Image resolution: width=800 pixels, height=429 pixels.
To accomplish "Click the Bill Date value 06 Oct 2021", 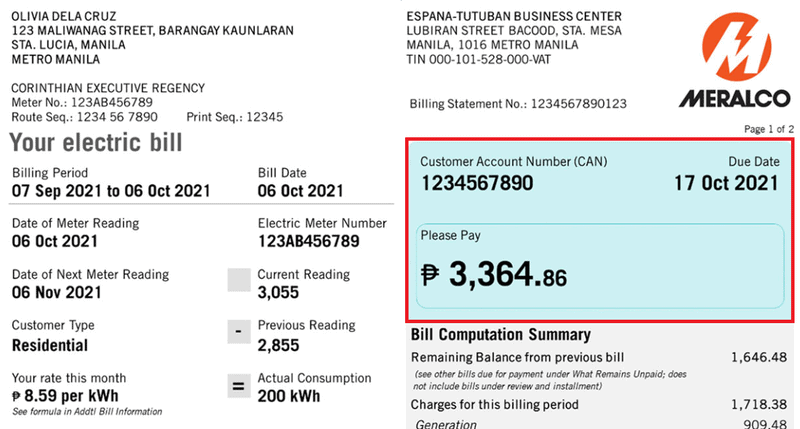I will [x=301, y=191].
